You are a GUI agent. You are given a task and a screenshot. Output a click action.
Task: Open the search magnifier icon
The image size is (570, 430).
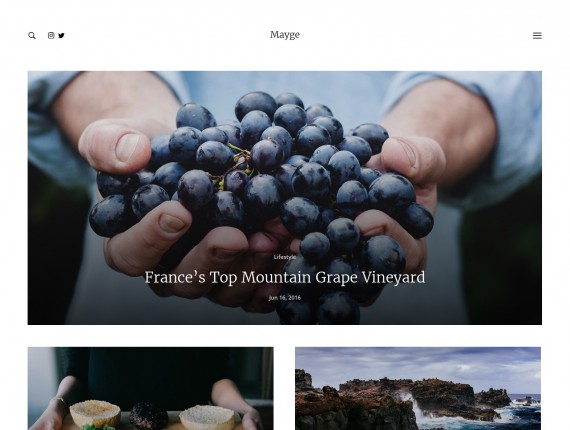[32, 36]
